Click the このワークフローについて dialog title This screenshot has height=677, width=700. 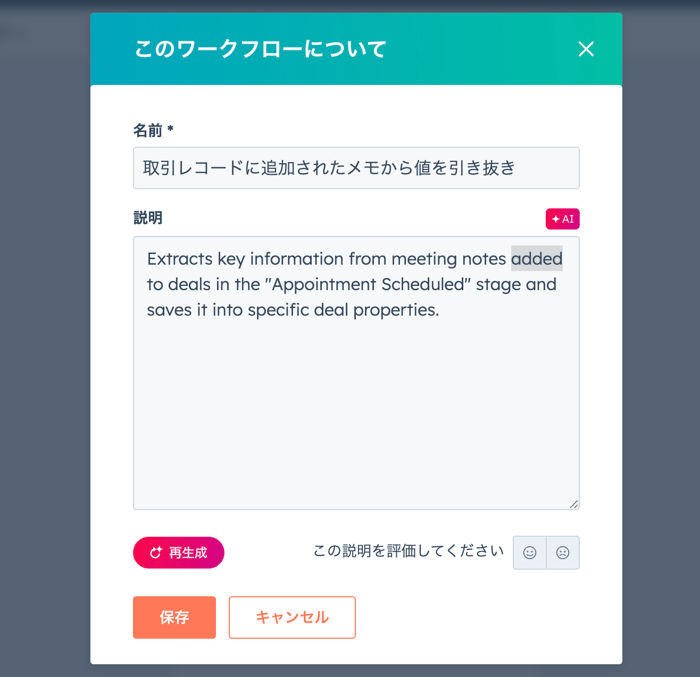(x=261, y=49)
